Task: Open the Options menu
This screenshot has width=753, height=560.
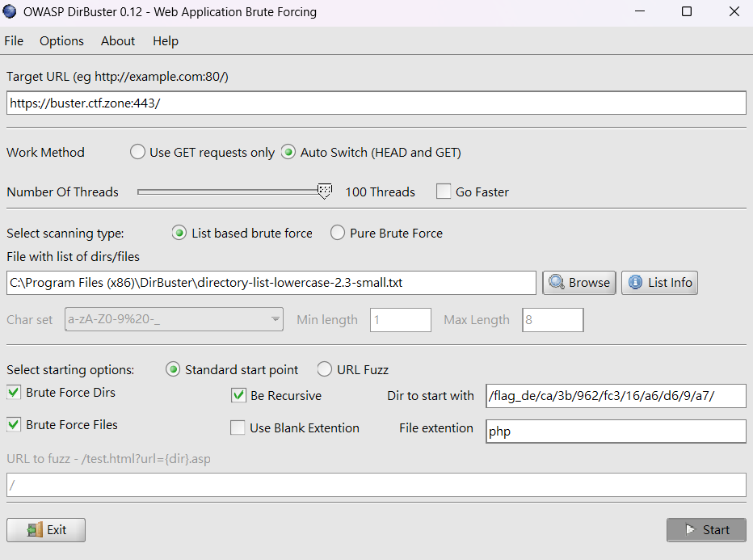Action: tap(61, 41)
